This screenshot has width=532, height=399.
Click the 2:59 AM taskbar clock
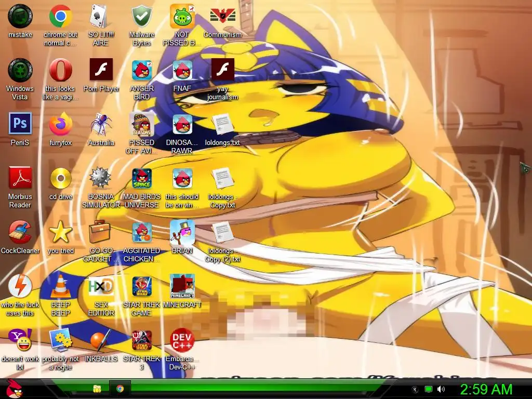486,389
